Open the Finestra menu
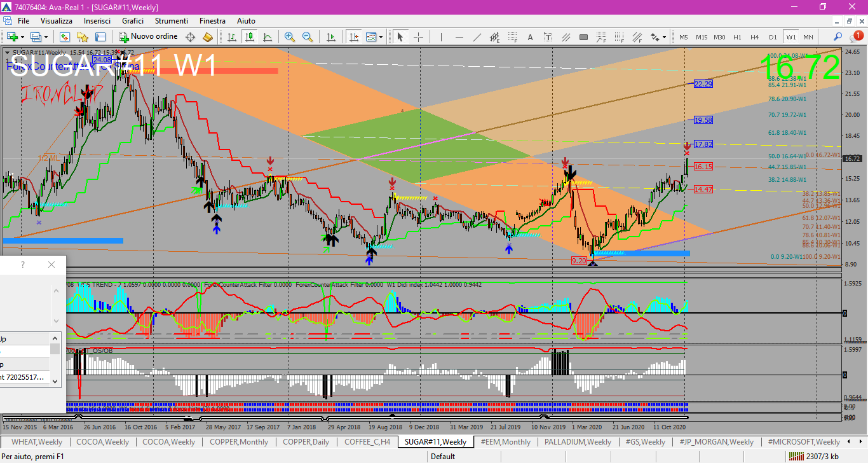 click(212, 21)
